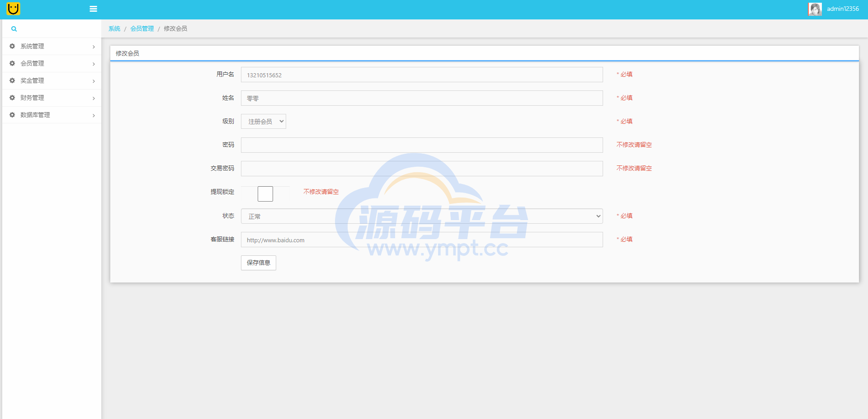The width and height of the screenshot is (868, 419).
Task: Go to 会员管理 breadcrumb link
Action: pos(142,28)
